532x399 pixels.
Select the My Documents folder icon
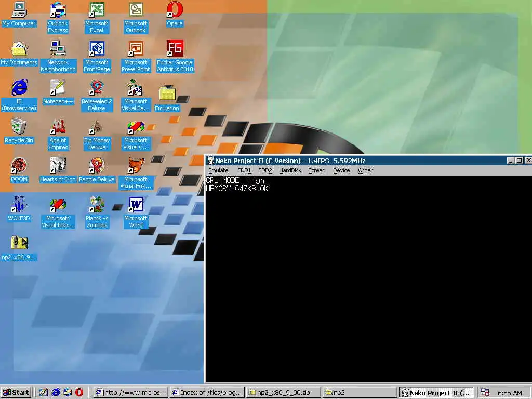(19, 54)
